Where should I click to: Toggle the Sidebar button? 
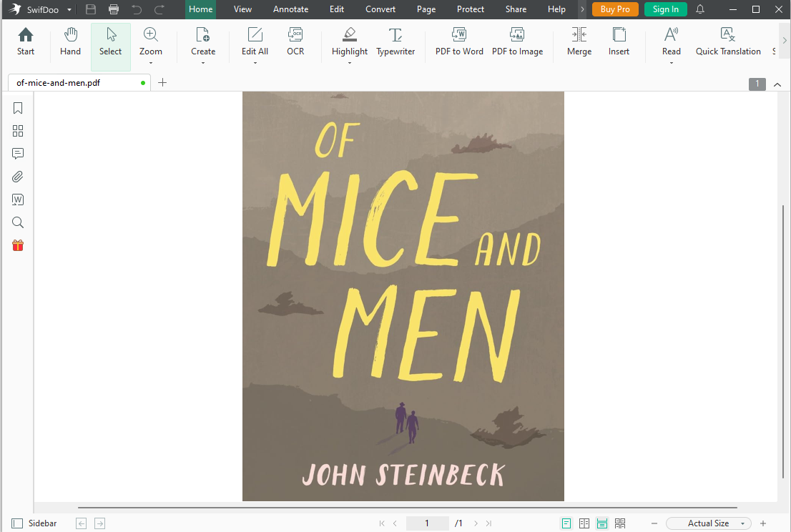point(34,523)
